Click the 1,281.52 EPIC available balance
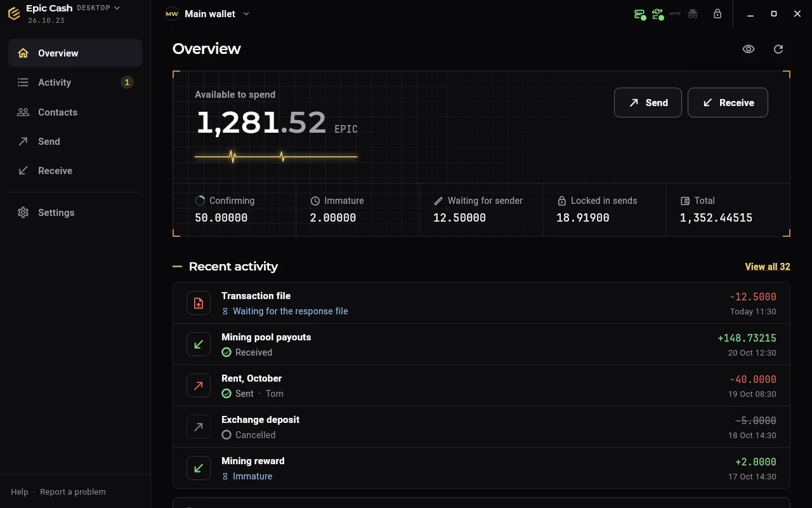 [277, 123]
